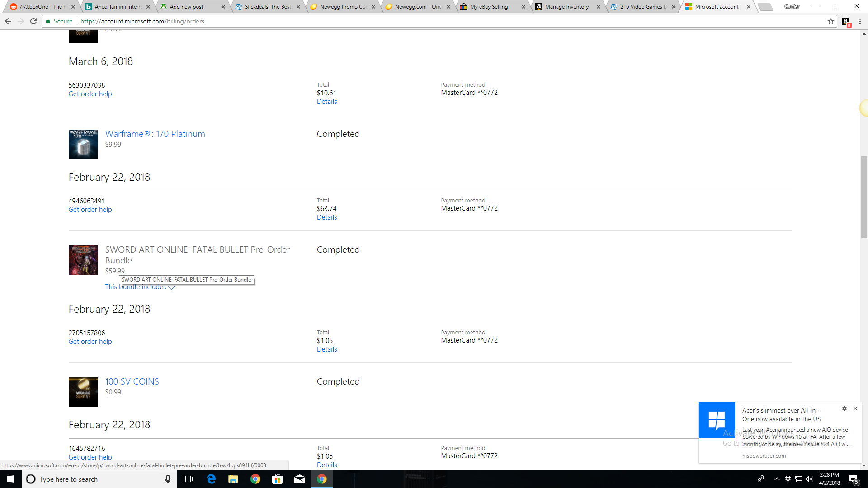Dismiss the Acer advertisement notification

click(x=855, y=408)
